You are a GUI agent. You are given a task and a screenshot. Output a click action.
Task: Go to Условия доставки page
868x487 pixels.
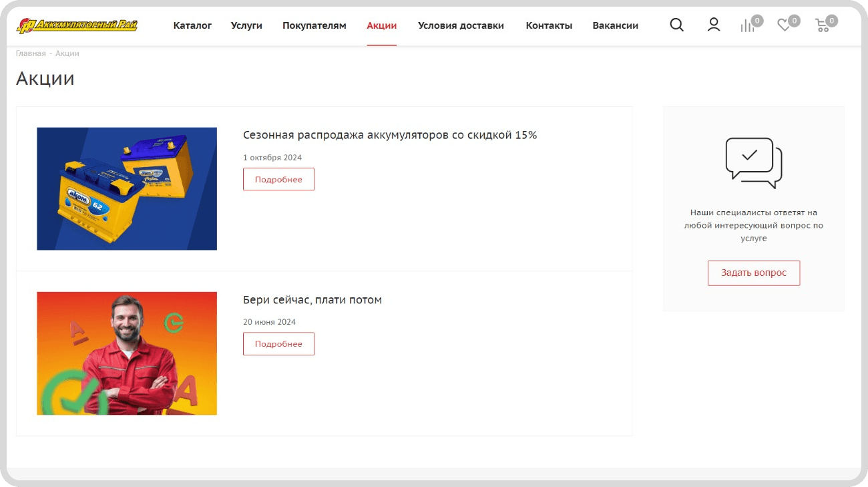(x=461, y=25)
